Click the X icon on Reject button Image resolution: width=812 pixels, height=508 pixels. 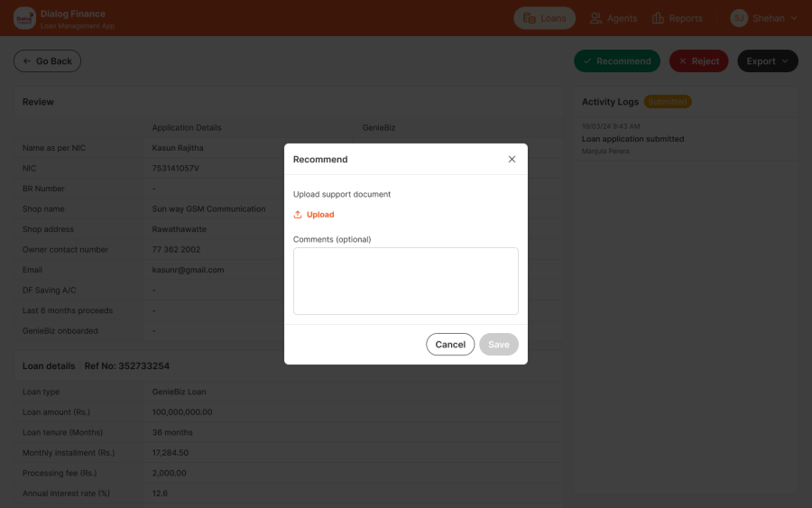[x=683, y=61]
